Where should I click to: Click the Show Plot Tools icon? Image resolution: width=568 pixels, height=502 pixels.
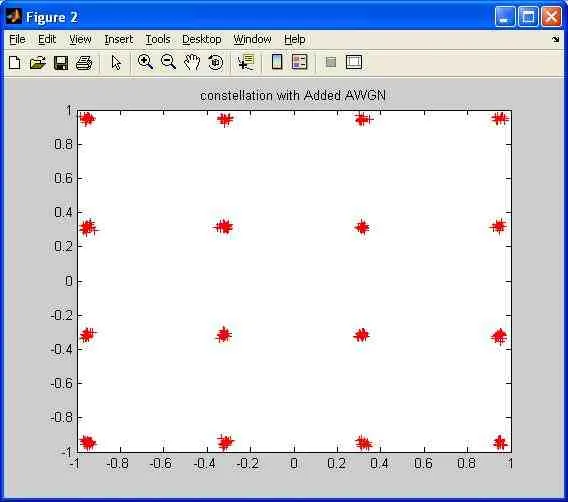[x=354, y=62]
